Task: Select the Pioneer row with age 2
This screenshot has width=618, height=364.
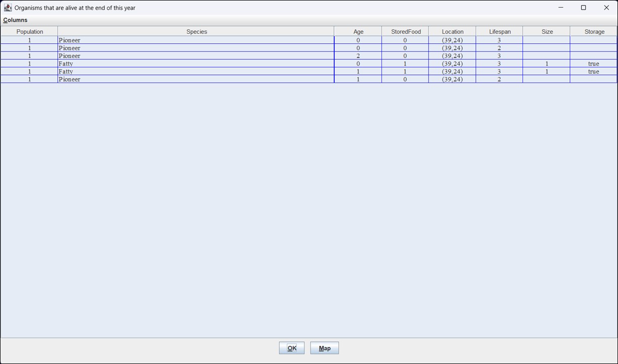Action: (x=197, y=56)
